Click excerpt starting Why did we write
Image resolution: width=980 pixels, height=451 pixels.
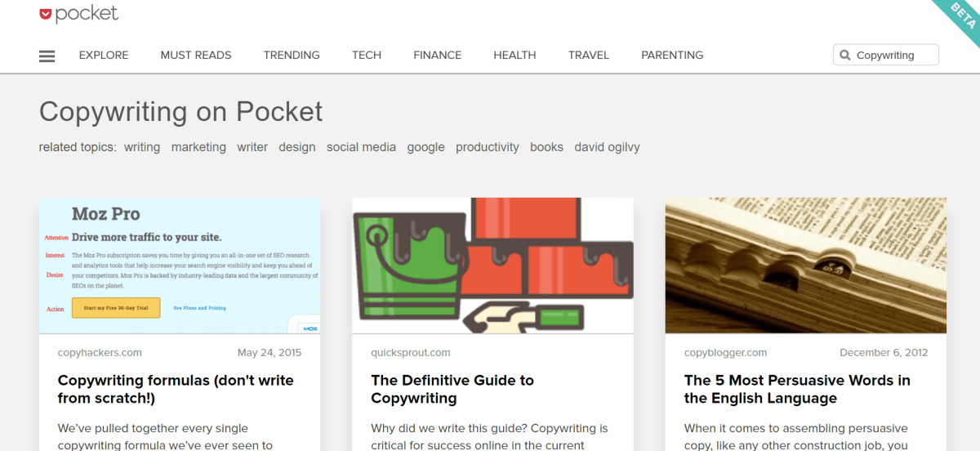489,436
